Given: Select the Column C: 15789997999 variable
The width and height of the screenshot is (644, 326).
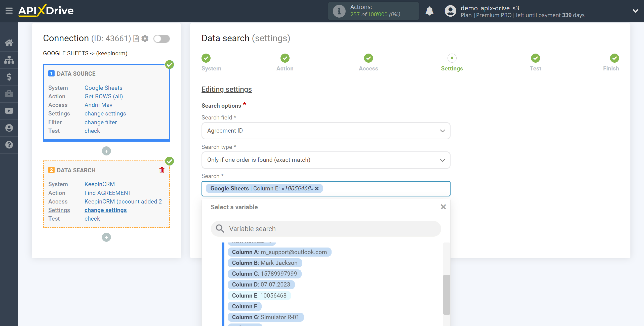Looking at the screenshot, I should 264,274.
